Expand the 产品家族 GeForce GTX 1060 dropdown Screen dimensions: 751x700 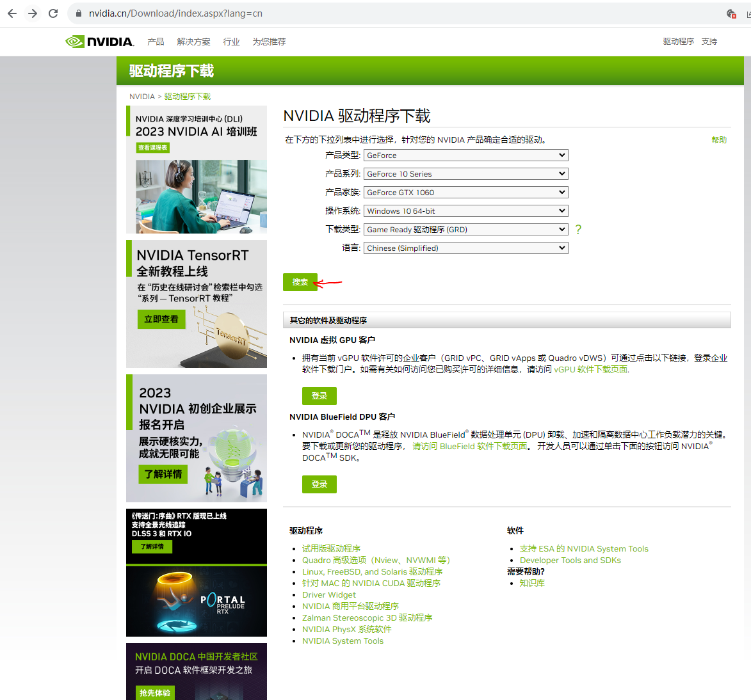(x=466, y=193)
